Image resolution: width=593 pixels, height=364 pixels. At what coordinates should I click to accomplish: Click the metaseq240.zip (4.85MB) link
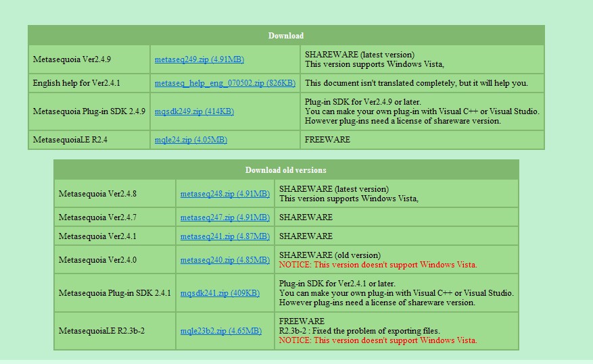pos(224,260)
